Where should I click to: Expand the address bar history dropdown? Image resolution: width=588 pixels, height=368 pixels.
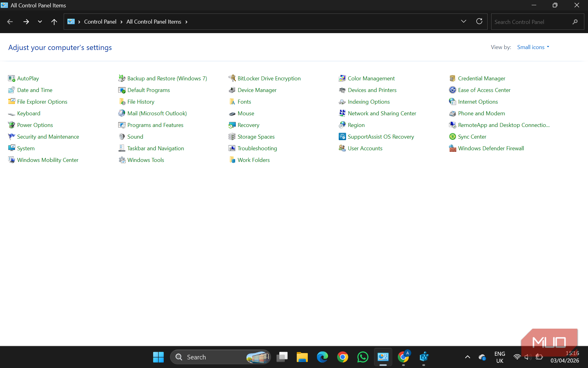[464, 21]
